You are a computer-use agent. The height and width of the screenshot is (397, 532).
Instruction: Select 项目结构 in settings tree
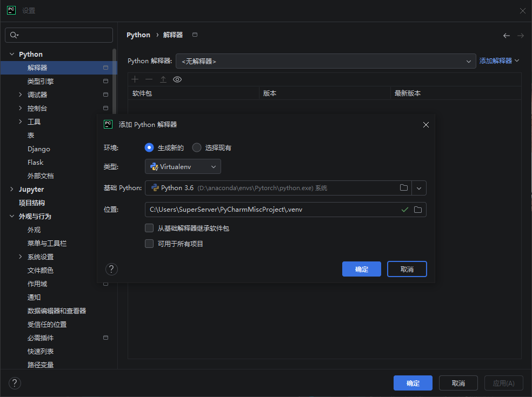click(x=31, y=203)
